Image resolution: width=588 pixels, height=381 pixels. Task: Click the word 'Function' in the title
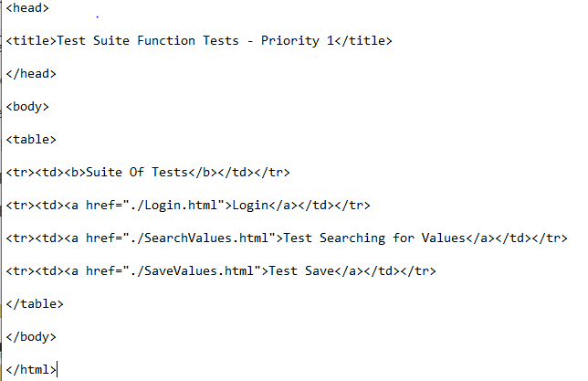pos(166,40)
